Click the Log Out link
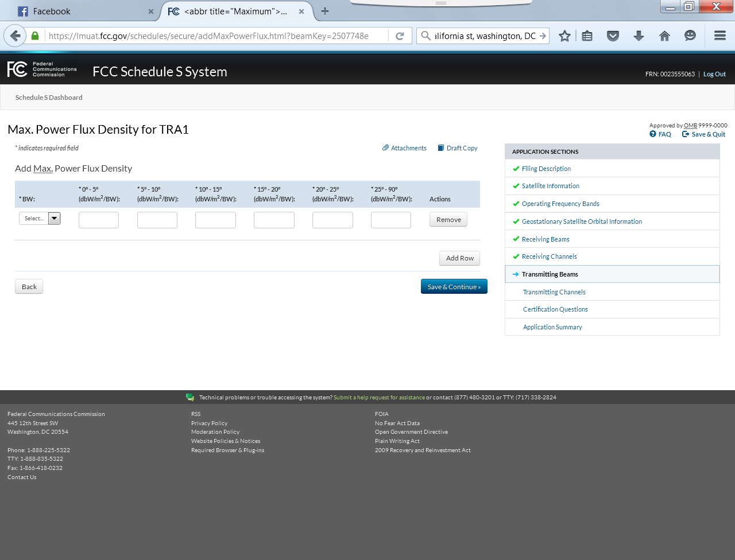Image resolution: width=735 pixels, height=560 pixels. click(x=714, y=74)
